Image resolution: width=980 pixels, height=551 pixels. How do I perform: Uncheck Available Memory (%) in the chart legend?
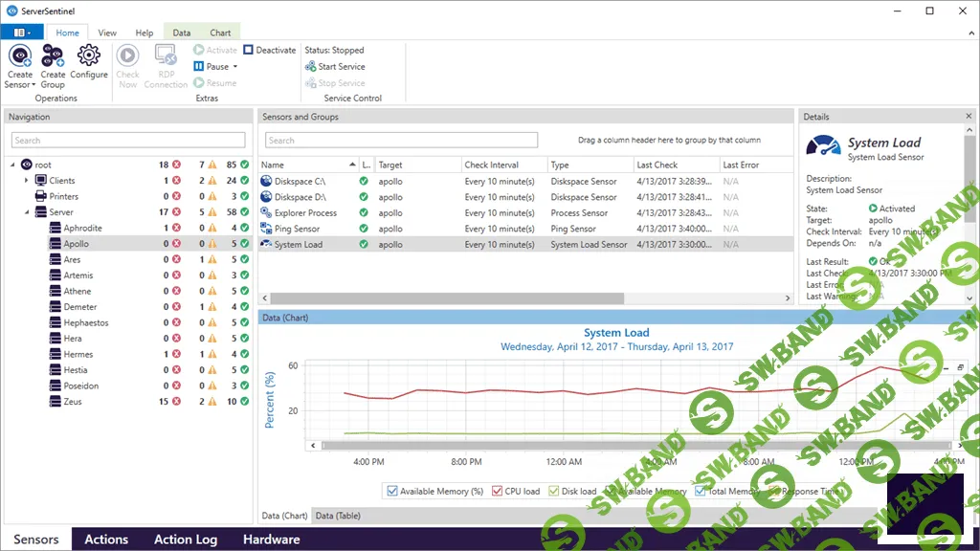(391, 491)
